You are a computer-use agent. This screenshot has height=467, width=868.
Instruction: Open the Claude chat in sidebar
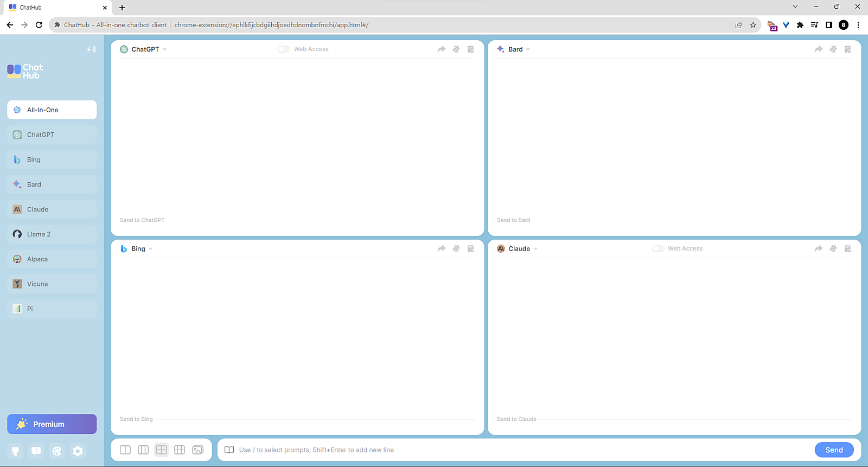[52, 209]
